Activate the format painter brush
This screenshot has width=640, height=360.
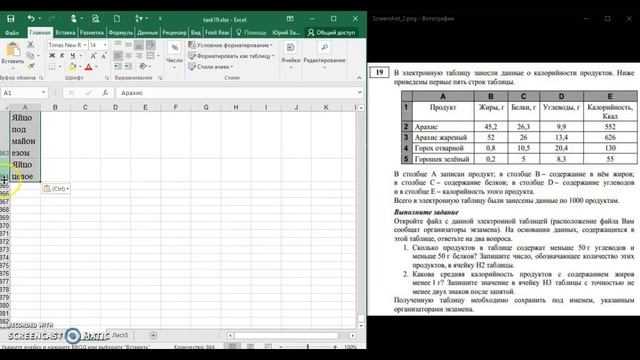click(31, 66)
